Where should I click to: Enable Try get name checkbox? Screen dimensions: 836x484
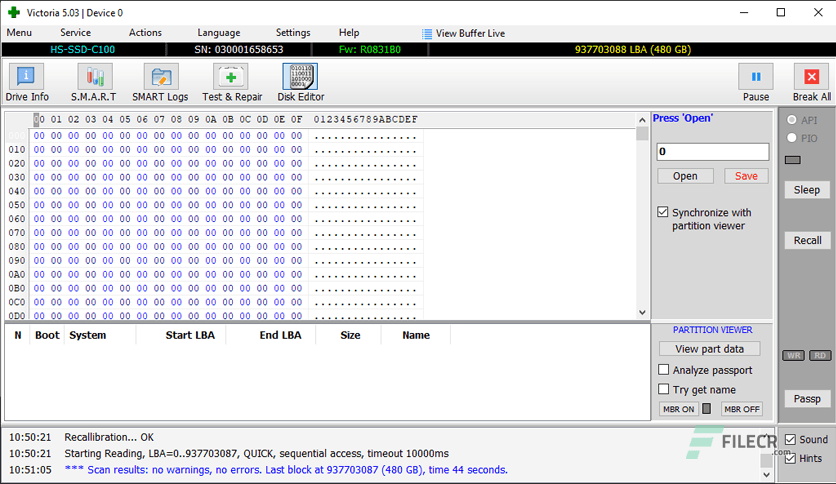click(x=663, y=389)
